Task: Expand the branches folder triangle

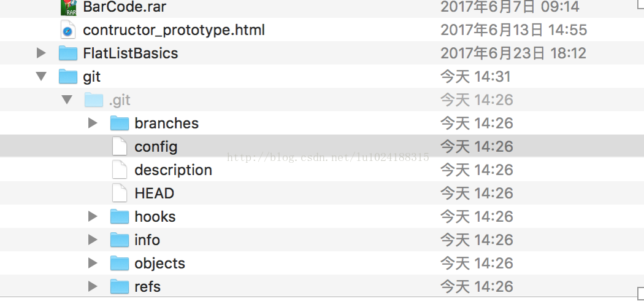Action: [x=93, y=123]
